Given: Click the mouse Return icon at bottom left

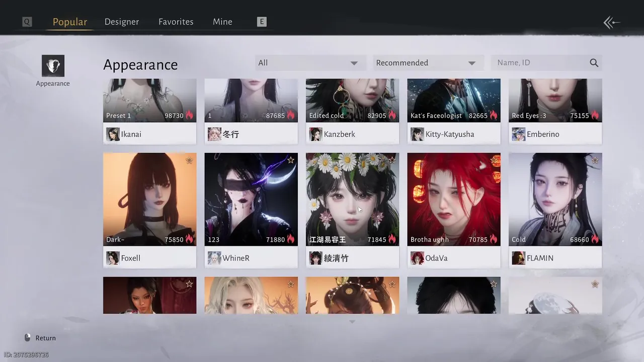Looking at the screenshot, I should (x=28, y=338).
